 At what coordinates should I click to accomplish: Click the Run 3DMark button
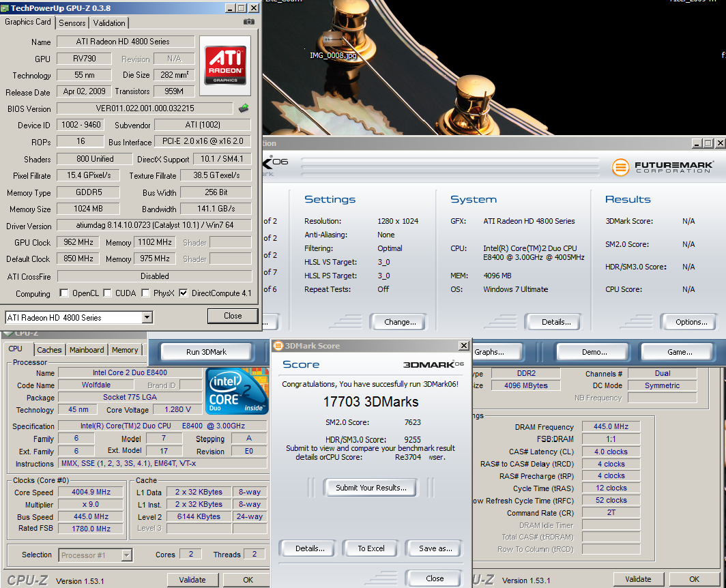pos(207,352)
